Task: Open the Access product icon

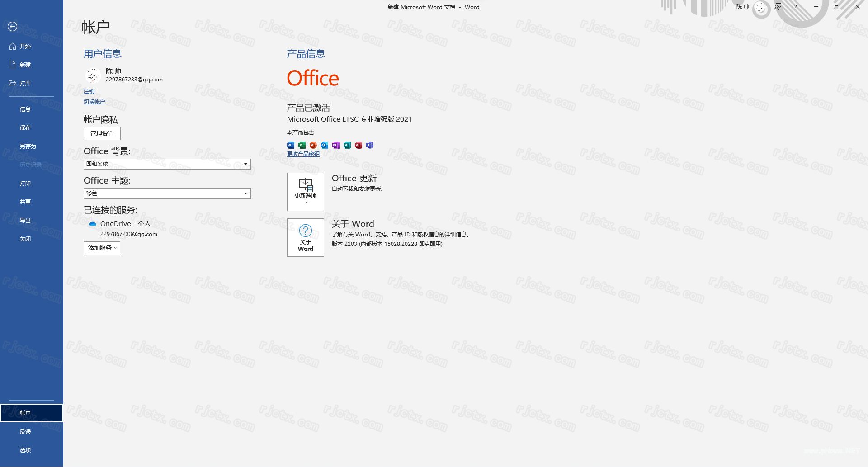Action: [359, 145]
